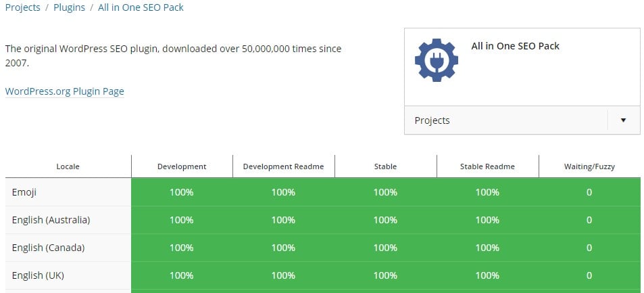This screenshot has height=293, width=644.
Task: Click English (Canada) Stable 100% cell
Action: click(x=385, y=248)
